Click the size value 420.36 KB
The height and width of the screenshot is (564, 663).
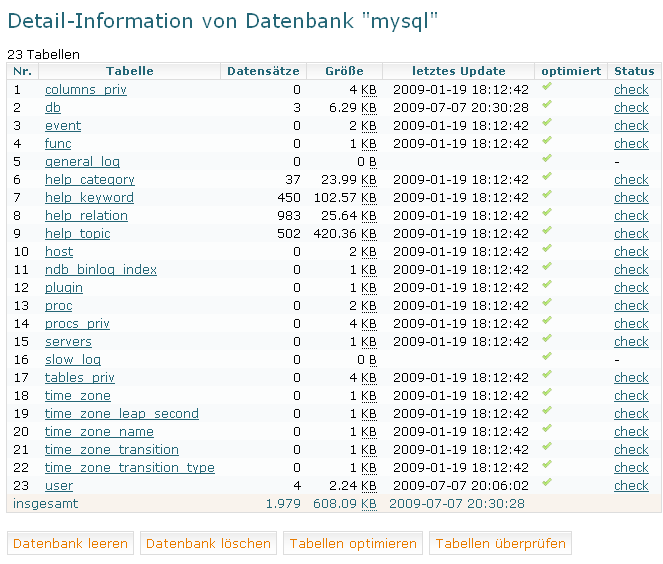(x=345, y=234)
